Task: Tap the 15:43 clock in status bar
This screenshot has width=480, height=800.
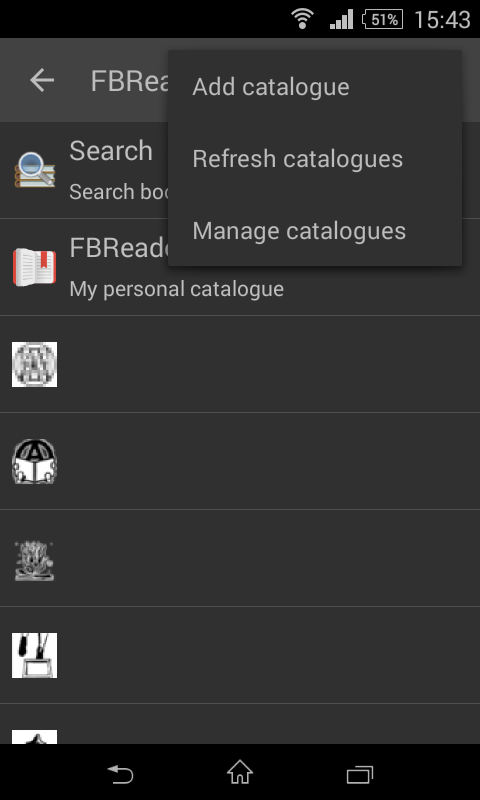Action: [x=442, y=20]
